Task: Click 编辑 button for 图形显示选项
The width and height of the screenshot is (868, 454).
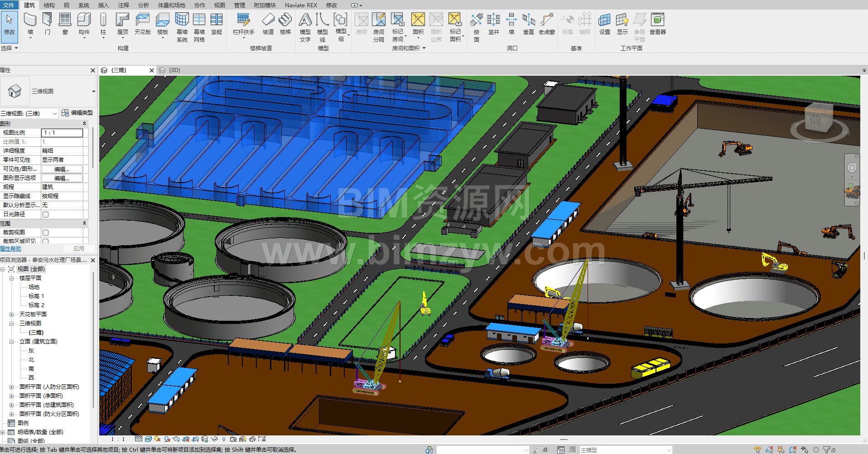Action: tap(62, 178)
